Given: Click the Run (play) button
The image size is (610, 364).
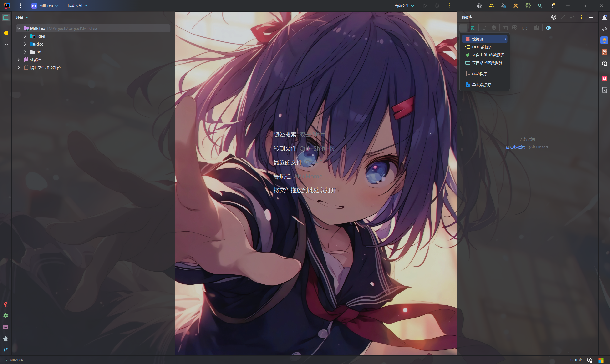Looking at the screenshot, I should (x=425, y=6).
